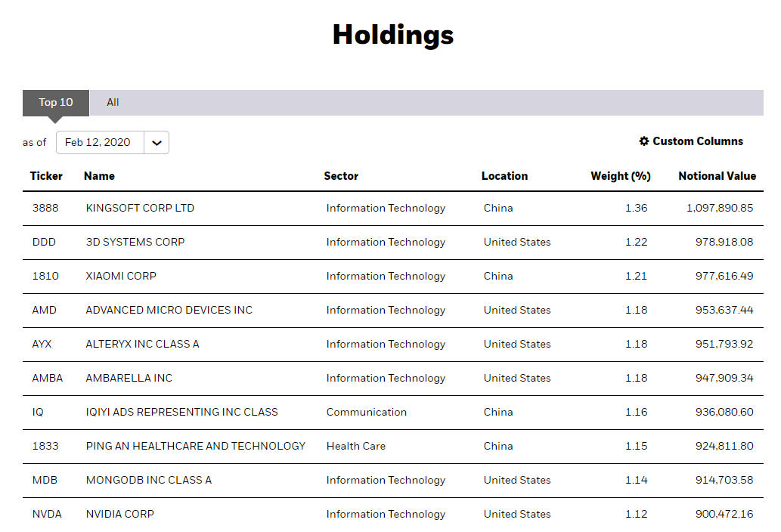Screen dimensions: 781x532
Task: Switch to the All holdings tab
Action: pos(113,103)
